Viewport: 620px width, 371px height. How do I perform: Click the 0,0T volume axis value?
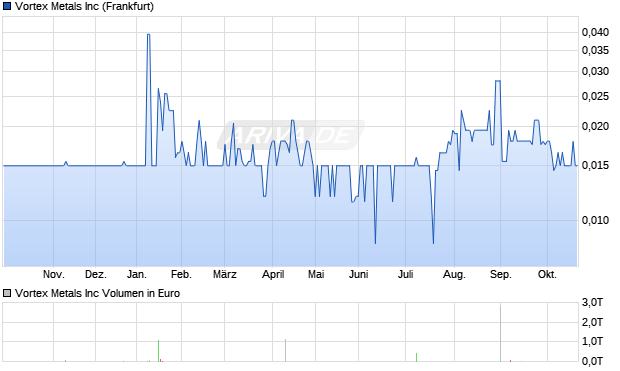592,361
